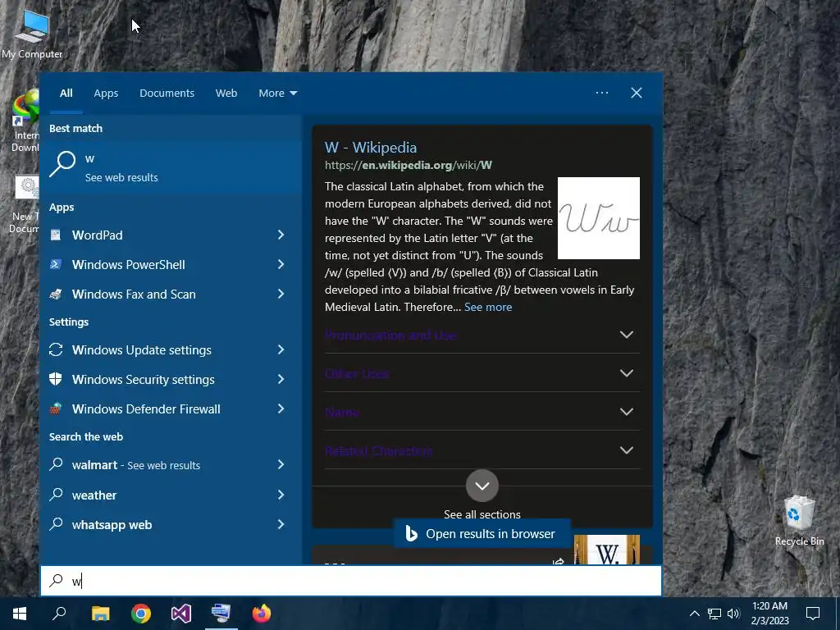
Task: Open Google Chrome from the taskbar
Action: point(141,614)
